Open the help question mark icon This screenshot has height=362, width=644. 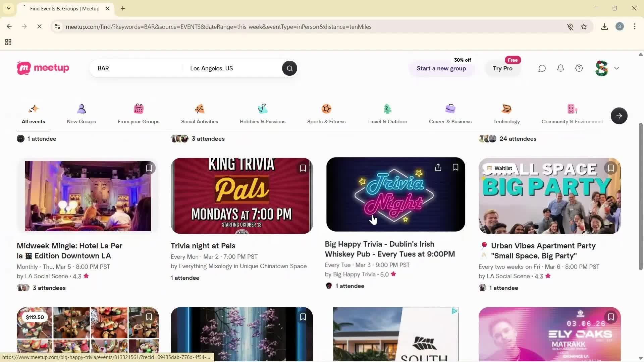[579, 68]
